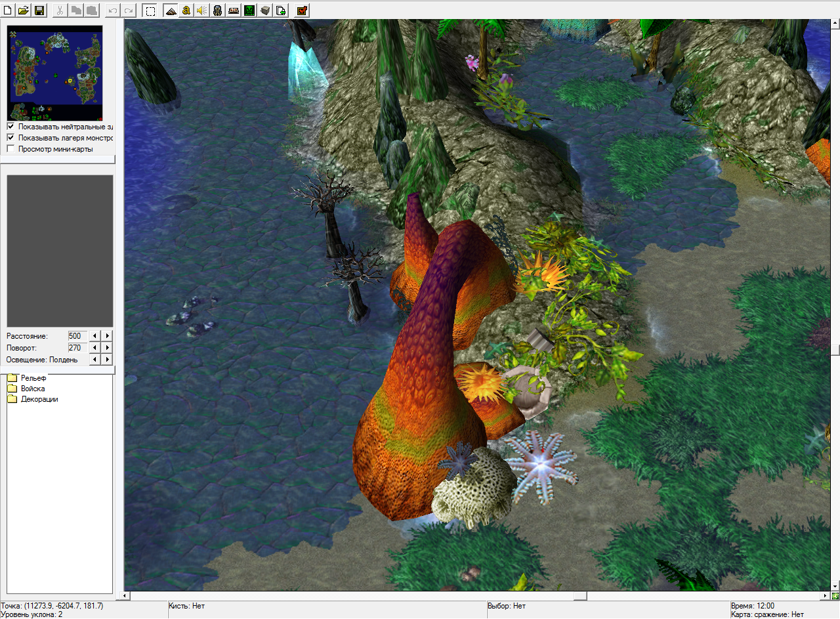
Task: Open the Object Editor helmet icon
Action: pos(218,11)
